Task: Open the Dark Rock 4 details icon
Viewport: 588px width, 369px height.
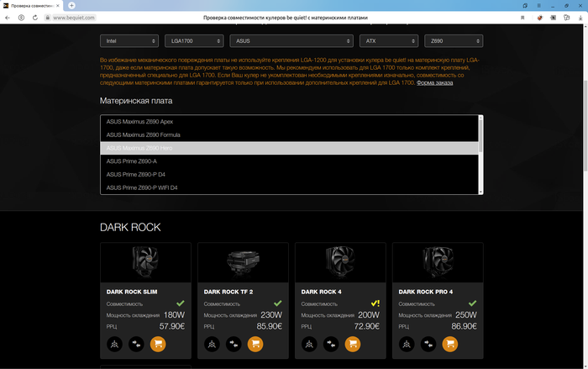Action: pyautogui.click(x=309, y=344)
